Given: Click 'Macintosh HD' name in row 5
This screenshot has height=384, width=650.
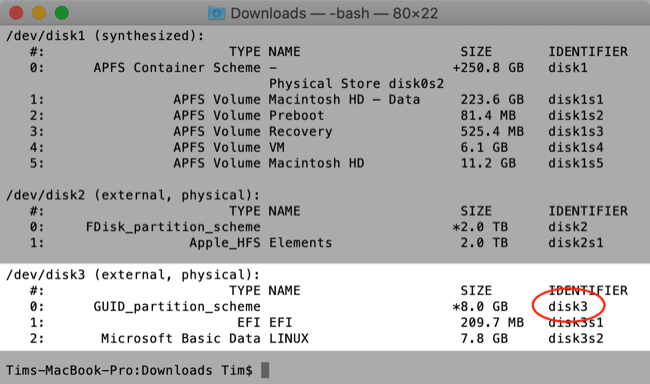Looking at the screenshot, I should (316, 163).
